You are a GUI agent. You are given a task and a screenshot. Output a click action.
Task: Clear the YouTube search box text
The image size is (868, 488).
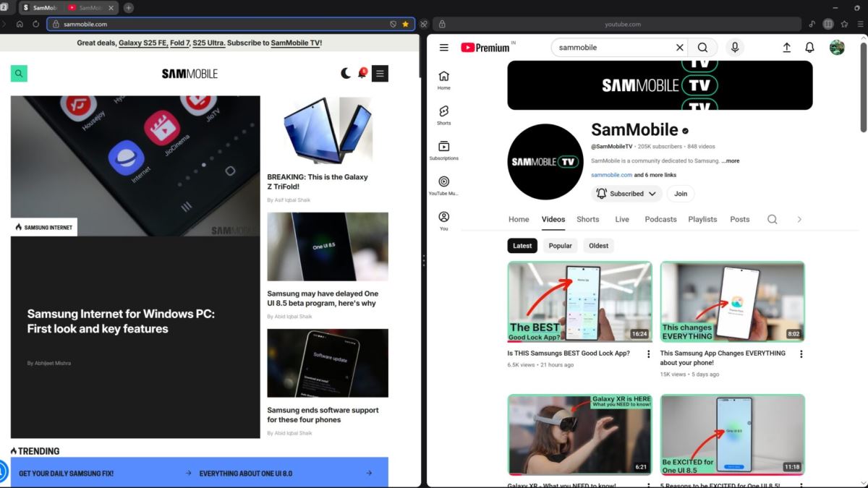(679, 48)
